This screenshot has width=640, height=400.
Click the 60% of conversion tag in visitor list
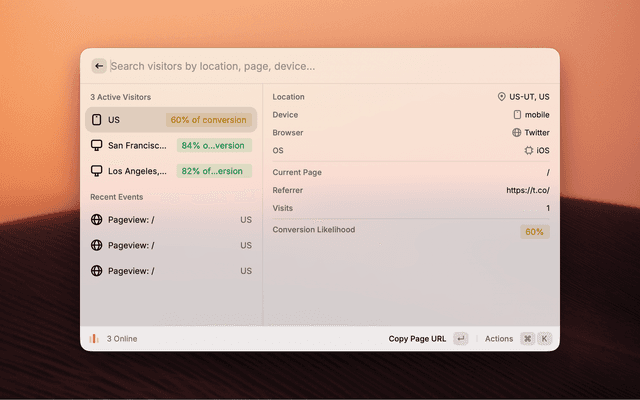(x=208, y=120)
